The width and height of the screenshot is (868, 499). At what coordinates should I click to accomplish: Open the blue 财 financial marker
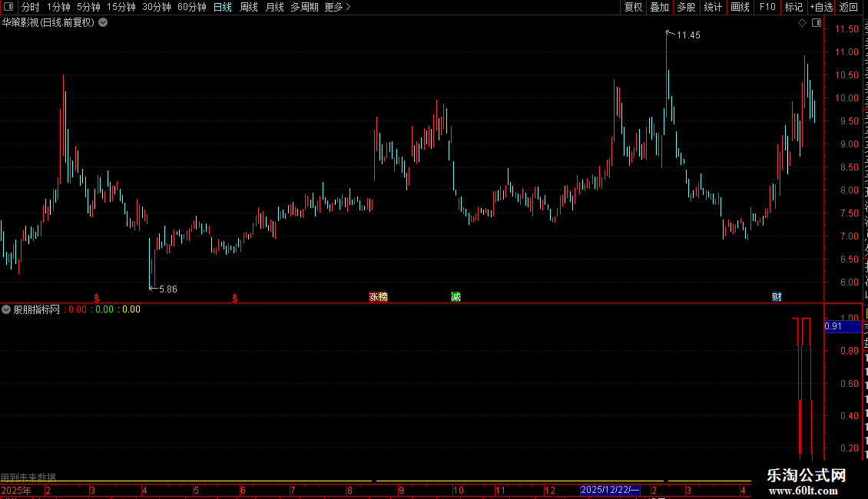coord(777,297)
